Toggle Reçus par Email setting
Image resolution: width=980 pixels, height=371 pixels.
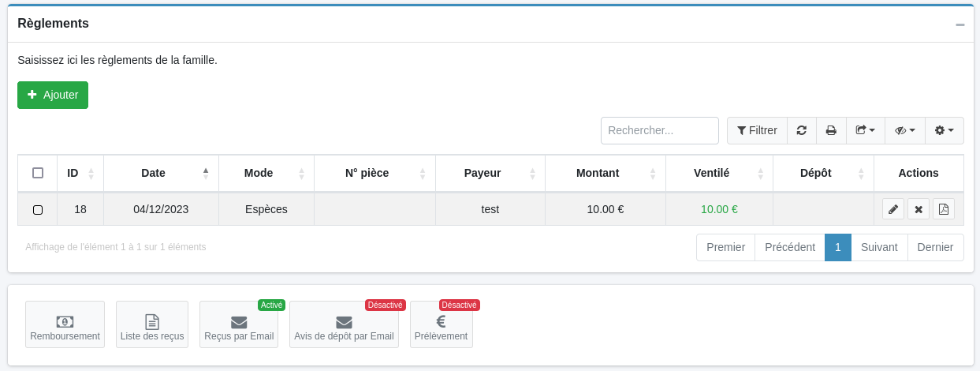click(x=239, y=324)
